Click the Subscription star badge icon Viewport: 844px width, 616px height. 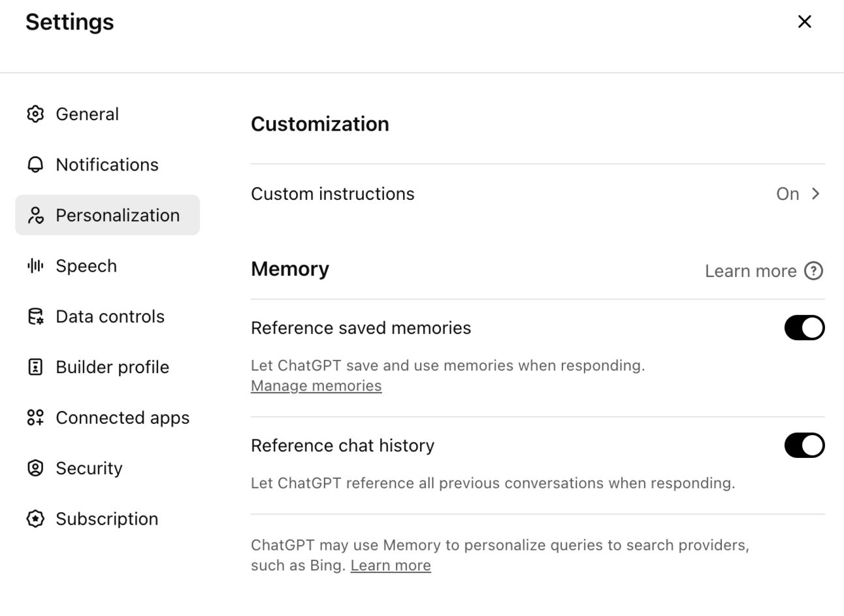coord(35,519)
